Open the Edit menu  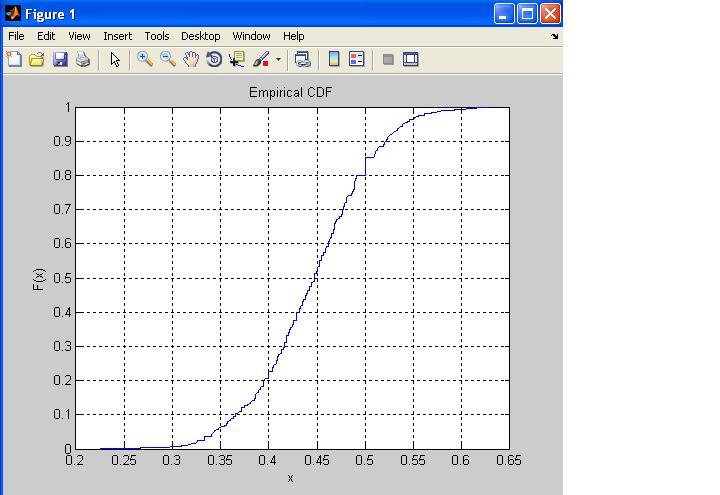coord(46,36)
